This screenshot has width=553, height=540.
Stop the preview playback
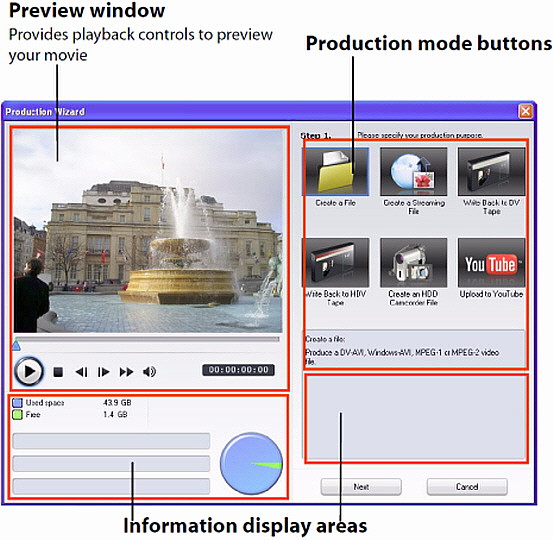pyautogui.click(x=58, y=372)
